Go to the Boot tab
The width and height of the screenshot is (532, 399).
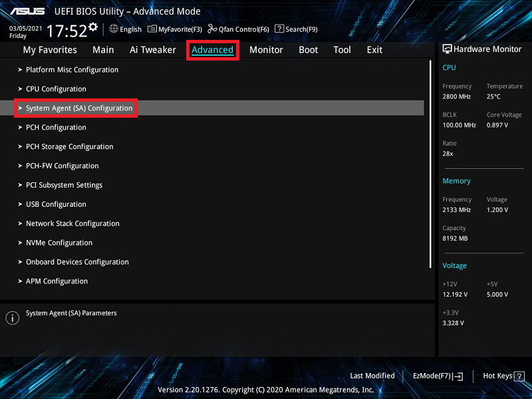[x=308, y=50]
